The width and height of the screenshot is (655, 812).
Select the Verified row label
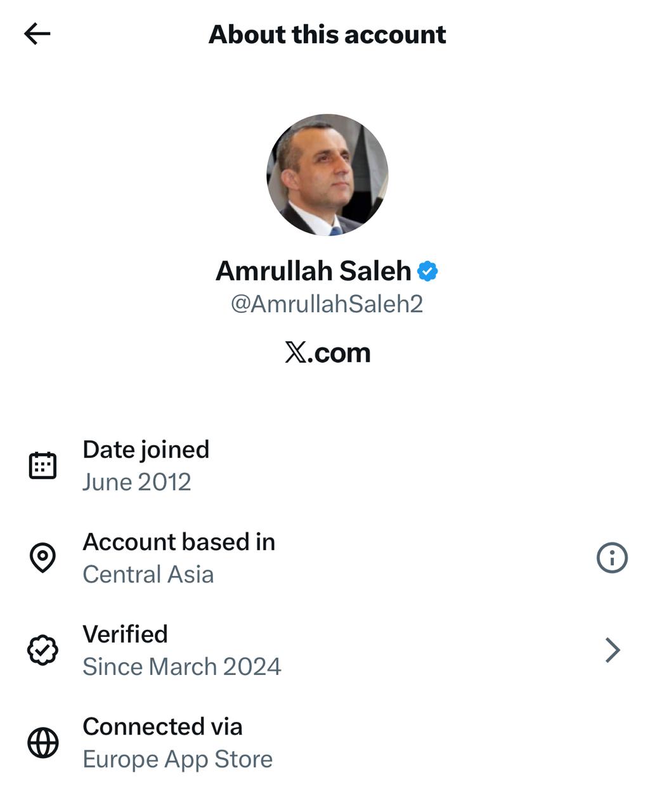(x=125, y=634)
